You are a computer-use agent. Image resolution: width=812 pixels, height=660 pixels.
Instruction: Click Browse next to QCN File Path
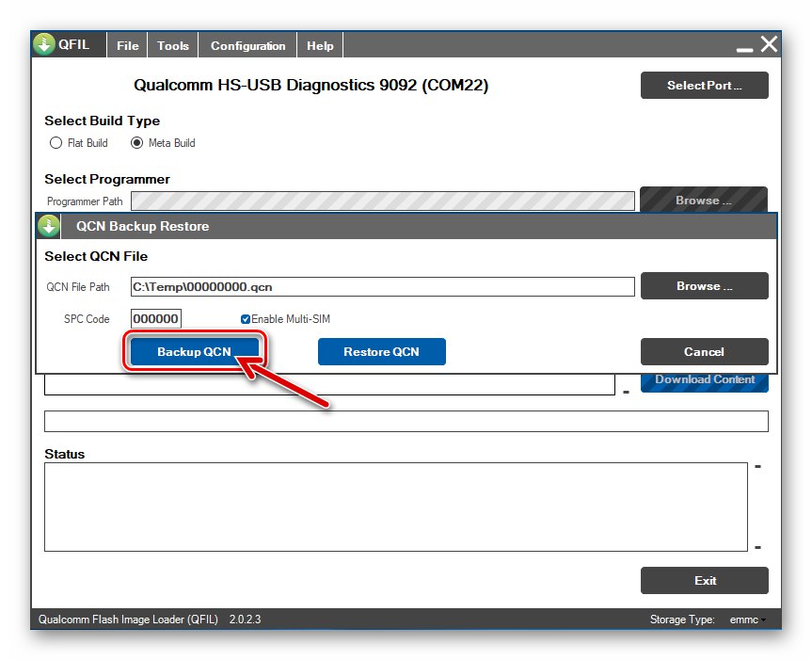click(x=705, y=286)
